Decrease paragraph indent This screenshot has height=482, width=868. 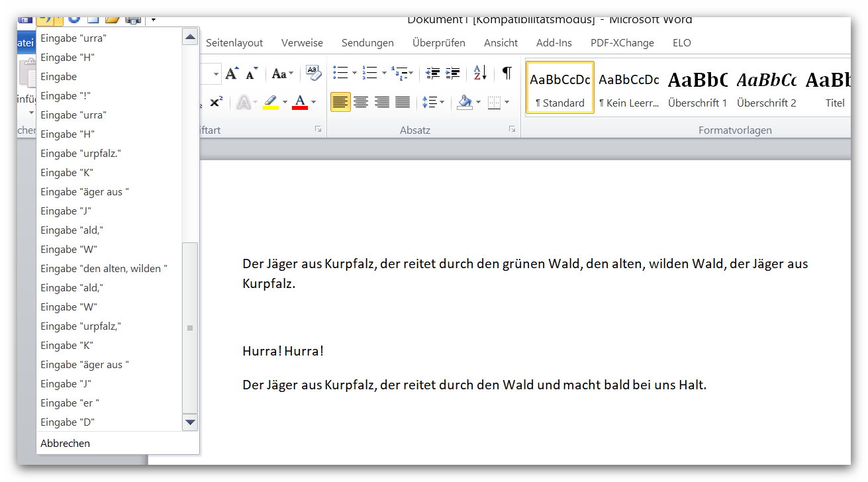(432, 73)
